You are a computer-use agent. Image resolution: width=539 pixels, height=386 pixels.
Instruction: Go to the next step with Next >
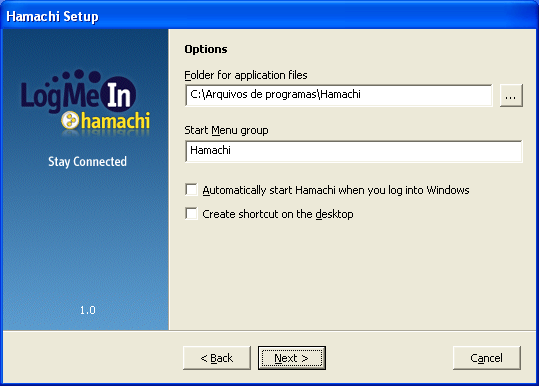[x=292, y=358]
